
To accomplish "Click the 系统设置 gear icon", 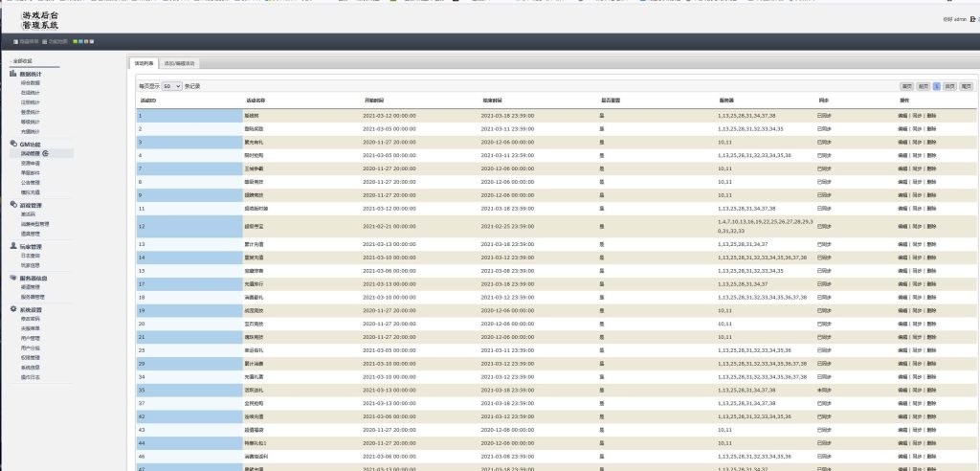I will [13, 310].
